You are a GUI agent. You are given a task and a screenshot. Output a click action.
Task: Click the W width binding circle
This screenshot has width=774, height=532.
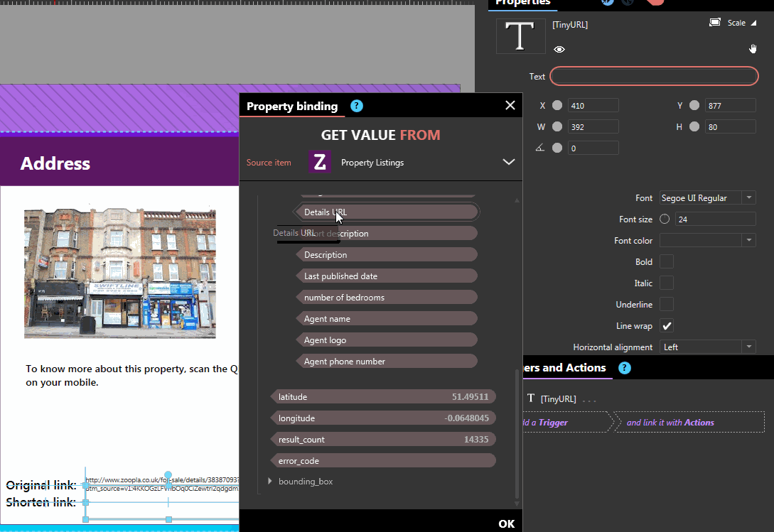[x=557, y=126]
